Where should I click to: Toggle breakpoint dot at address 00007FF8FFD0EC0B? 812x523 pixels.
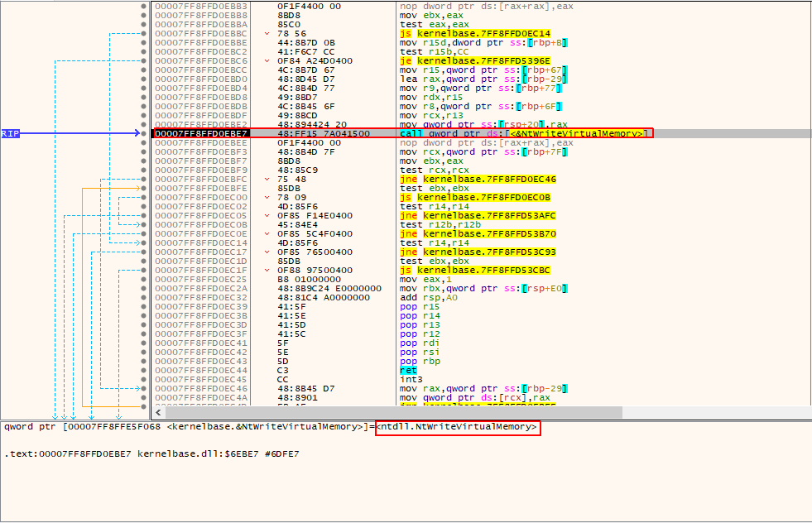point(143,225)
